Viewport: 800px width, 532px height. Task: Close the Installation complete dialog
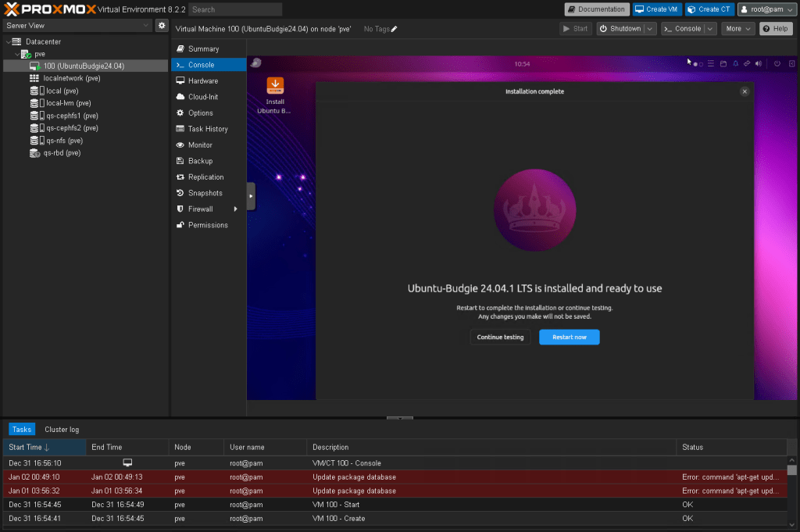click(745, 91)
